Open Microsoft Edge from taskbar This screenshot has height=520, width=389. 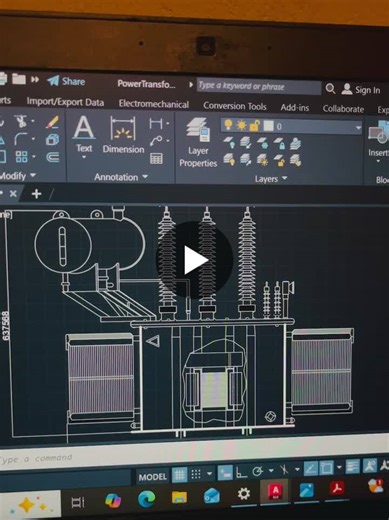click(x=146, y=499)
